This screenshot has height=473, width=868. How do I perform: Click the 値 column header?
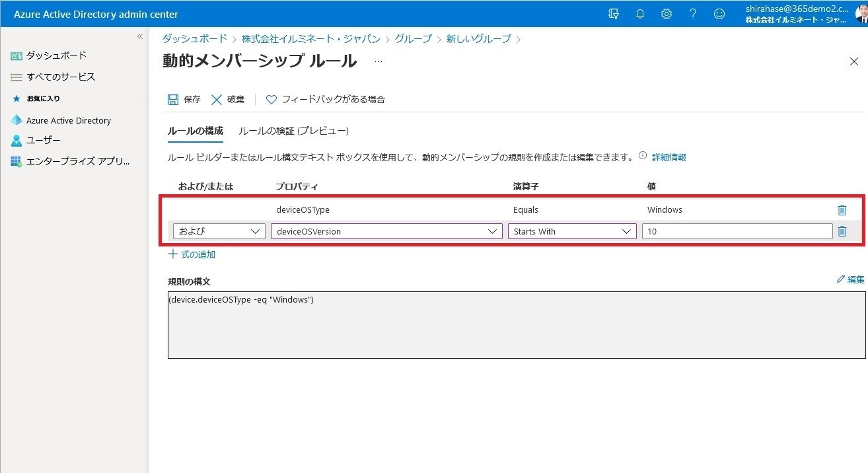coord(651,186)
